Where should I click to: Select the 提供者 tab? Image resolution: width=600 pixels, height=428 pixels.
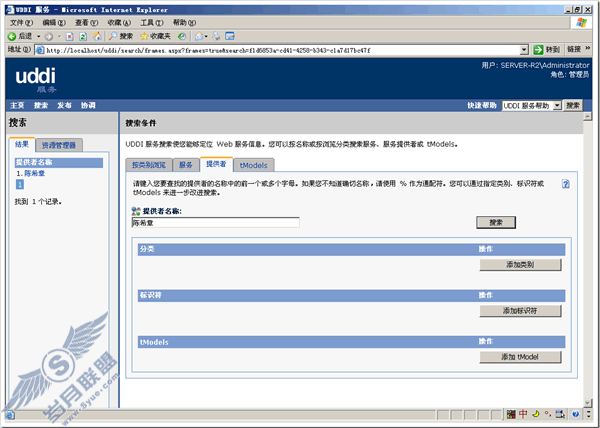click(x=216, y=164)
